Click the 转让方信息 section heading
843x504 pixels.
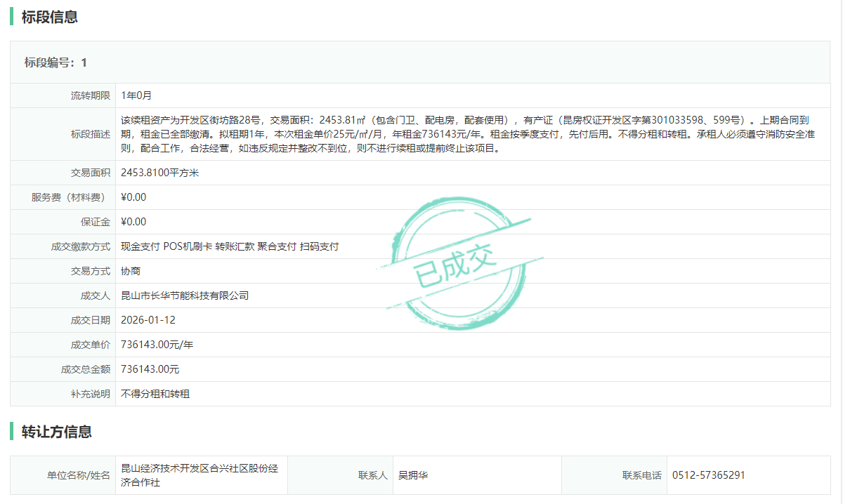56,432
